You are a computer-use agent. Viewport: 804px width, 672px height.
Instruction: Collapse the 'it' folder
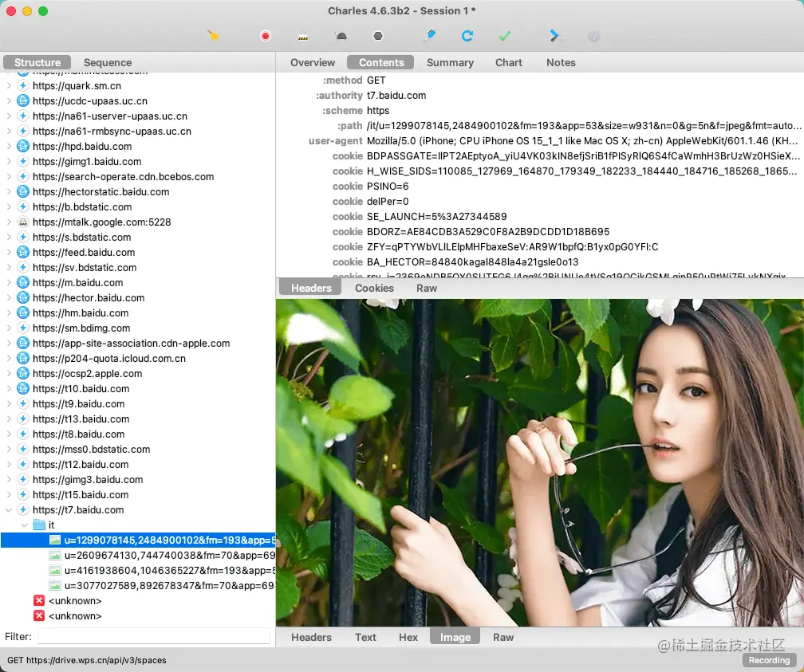[24, 525]
